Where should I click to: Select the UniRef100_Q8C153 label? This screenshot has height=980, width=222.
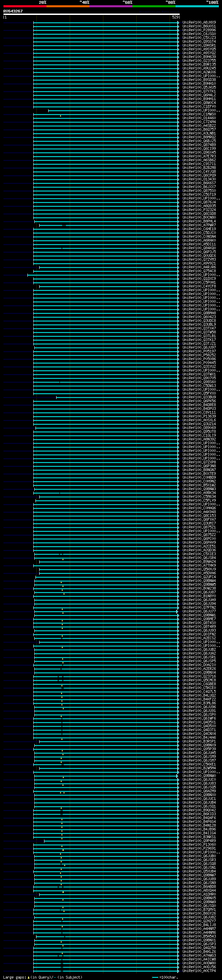click(199, 516)
